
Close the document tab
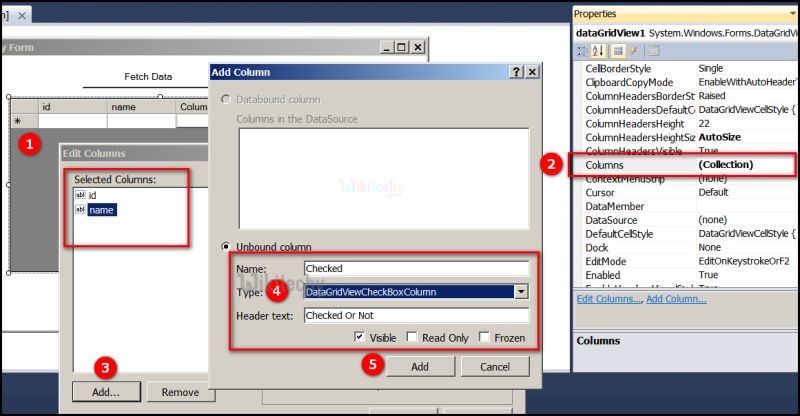22,16
